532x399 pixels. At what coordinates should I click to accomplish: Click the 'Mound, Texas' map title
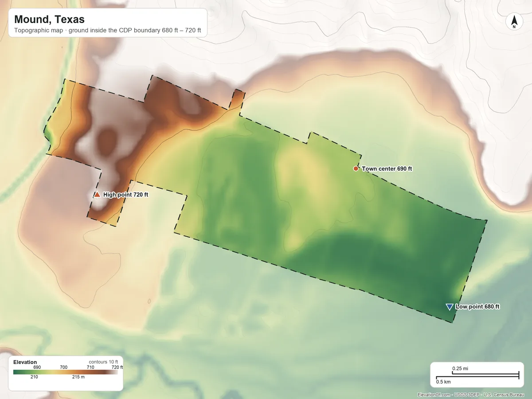(x=49, y=20)
